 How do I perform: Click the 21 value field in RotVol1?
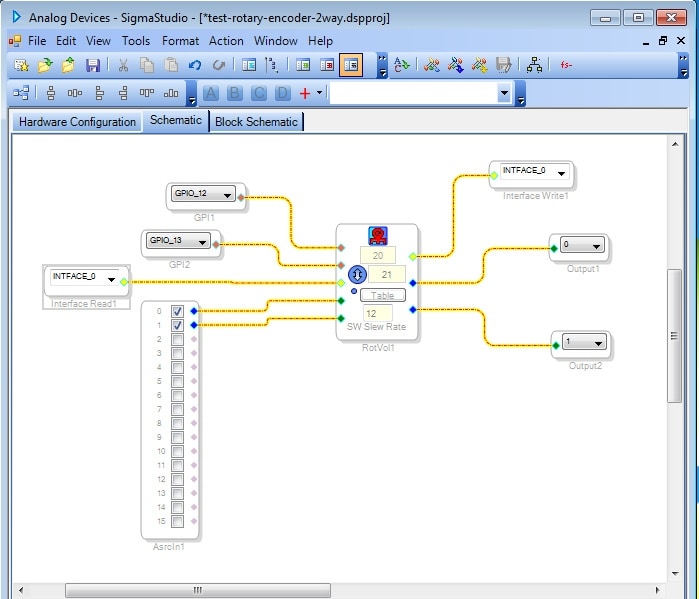(x=387, y=275)
